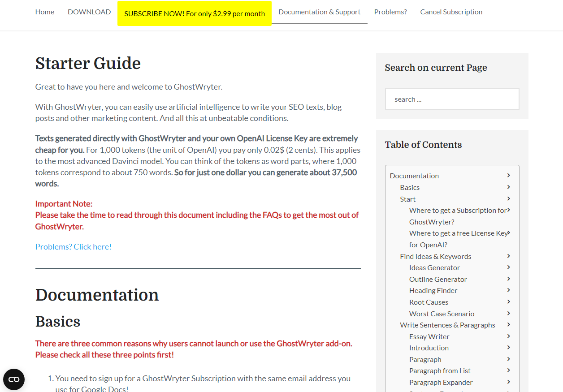Jump to Basics in table of contents
The width and height of the screenshot is (563, 392).
tap(410, 187)
